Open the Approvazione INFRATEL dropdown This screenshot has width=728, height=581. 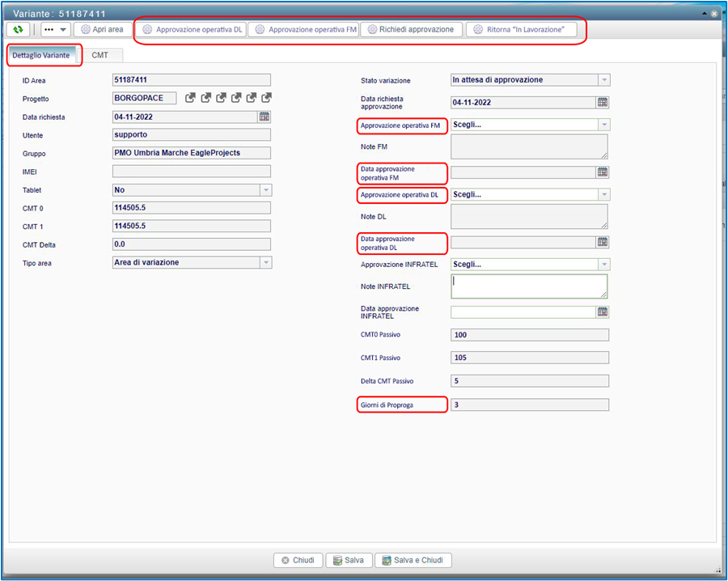tap(603, 265)
